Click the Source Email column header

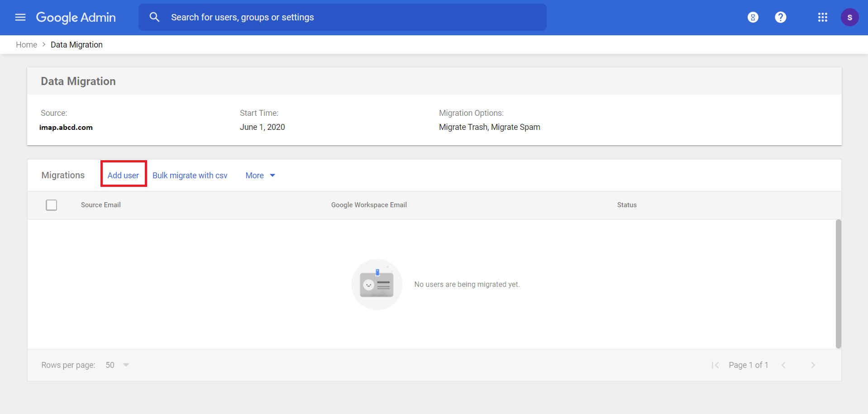click(x=100, y=205)
